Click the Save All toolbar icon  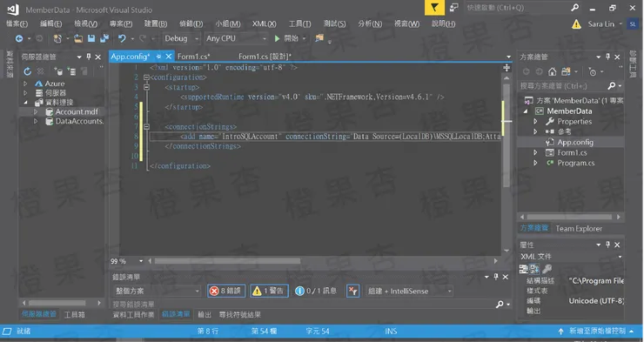click(104, 38)
